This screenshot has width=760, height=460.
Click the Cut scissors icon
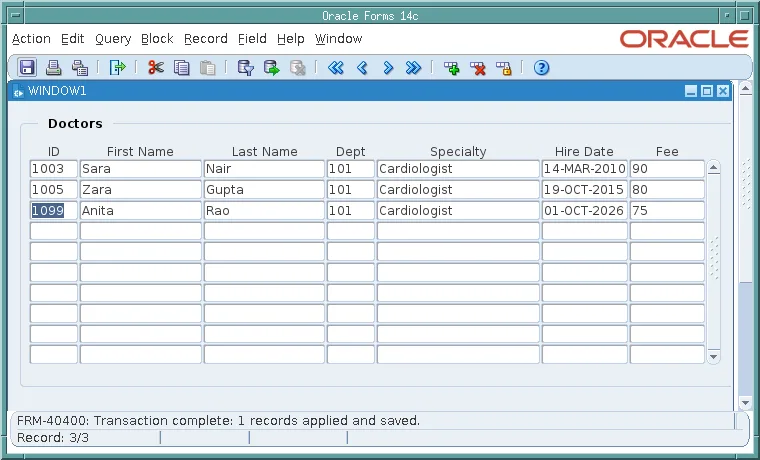156,67
